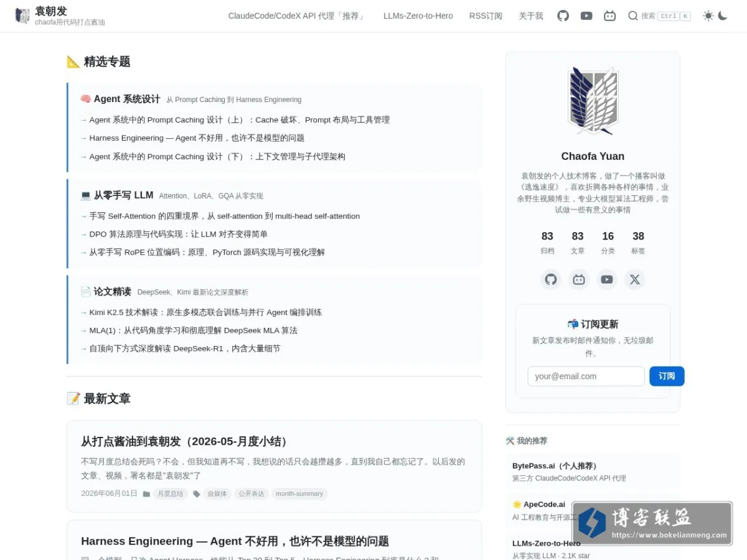
Task: Open the GitHub icon in the top navigation
Action: coord(563,16)
